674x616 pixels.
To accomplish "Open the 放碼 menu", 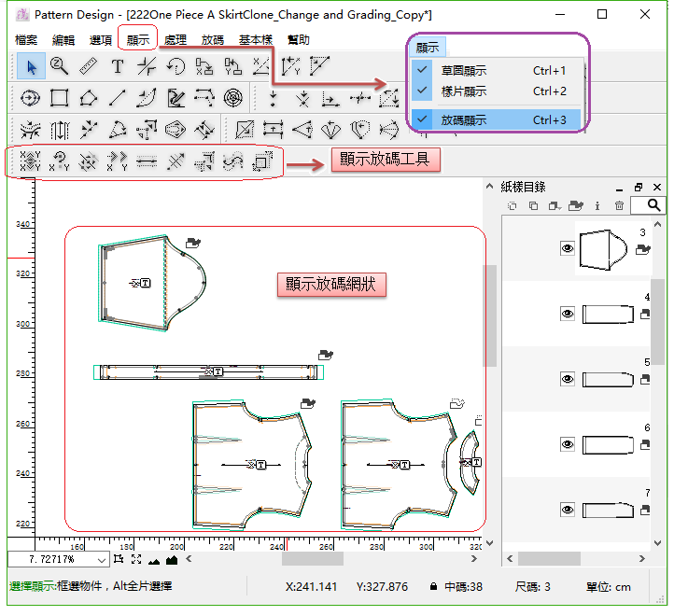I will 213,40.
